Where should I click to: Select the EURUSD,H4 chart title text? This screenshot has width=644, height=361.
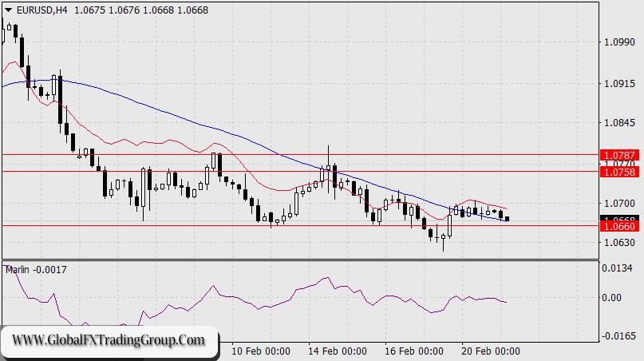point(41,10)
